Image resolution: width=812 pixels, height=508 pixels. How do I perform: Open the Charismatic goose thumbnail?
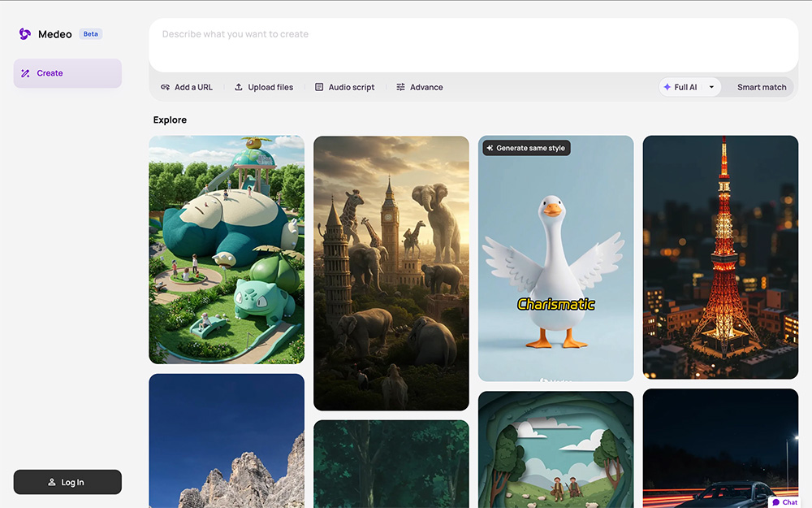pyautogui.click(x=556, y=258)
